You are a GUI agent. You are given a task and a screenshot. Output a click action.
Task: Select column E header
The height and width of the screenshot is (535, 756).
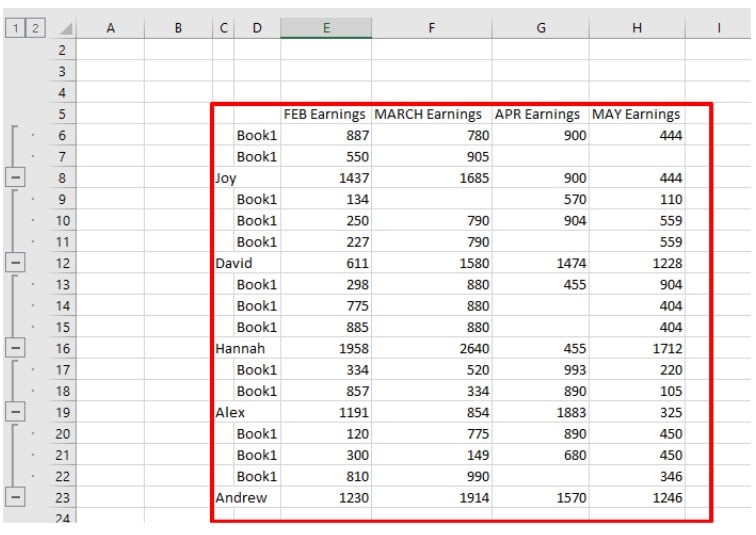(x=325, y=29)
